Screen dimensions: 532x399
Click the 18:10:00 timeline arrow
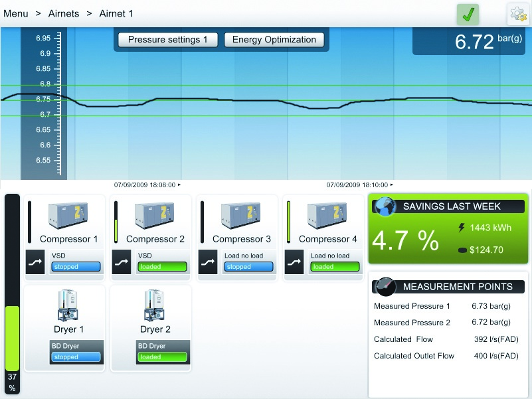(392, 185)
